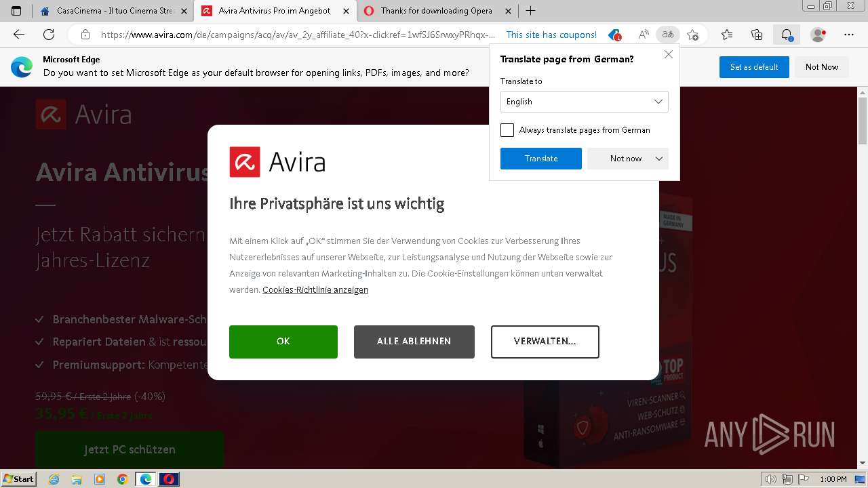Switch to Thanks for downloading Opera tab
This screenshot has height=488, width=868.
pos(436,11)
